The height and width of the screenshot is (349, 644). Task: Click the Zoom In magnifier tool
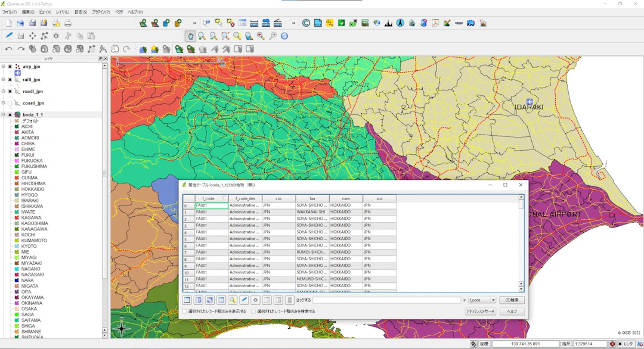[202, 36]
